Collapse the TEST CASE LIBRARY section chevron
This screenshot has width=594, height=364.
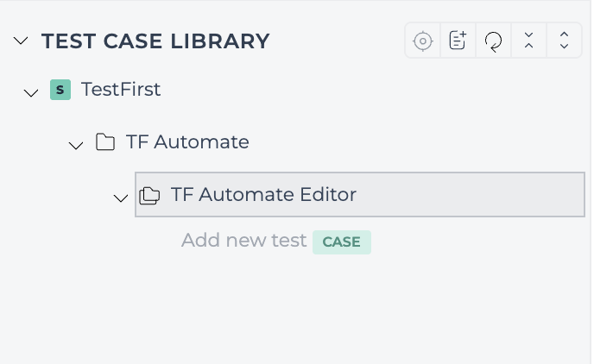(21, 40)
